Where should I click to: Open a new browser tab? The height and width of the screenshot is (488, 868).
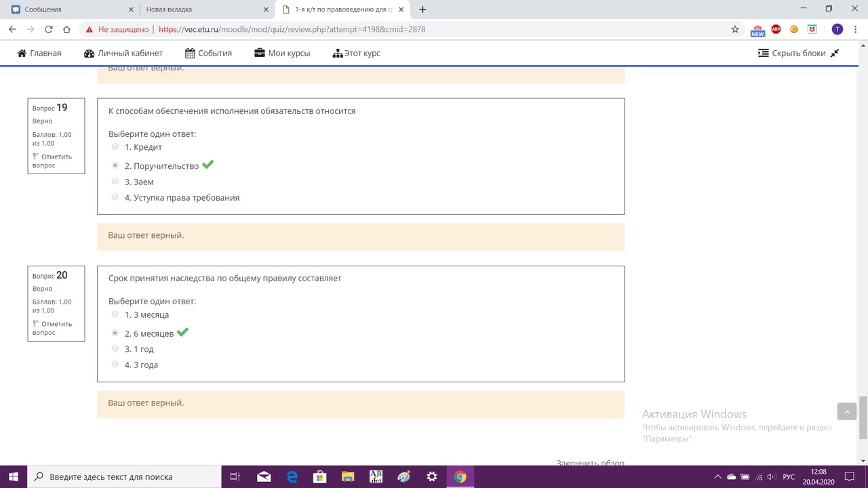point(423,9)
